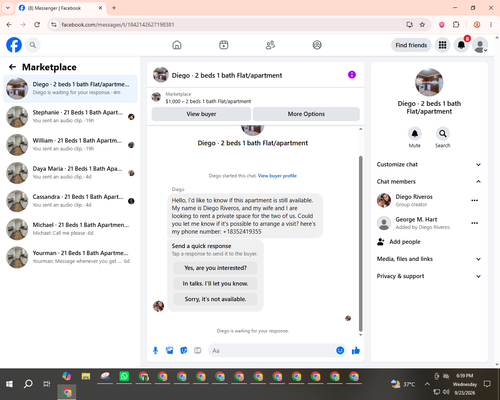Open options dots for George M. Hart

[x=475, y=223]
